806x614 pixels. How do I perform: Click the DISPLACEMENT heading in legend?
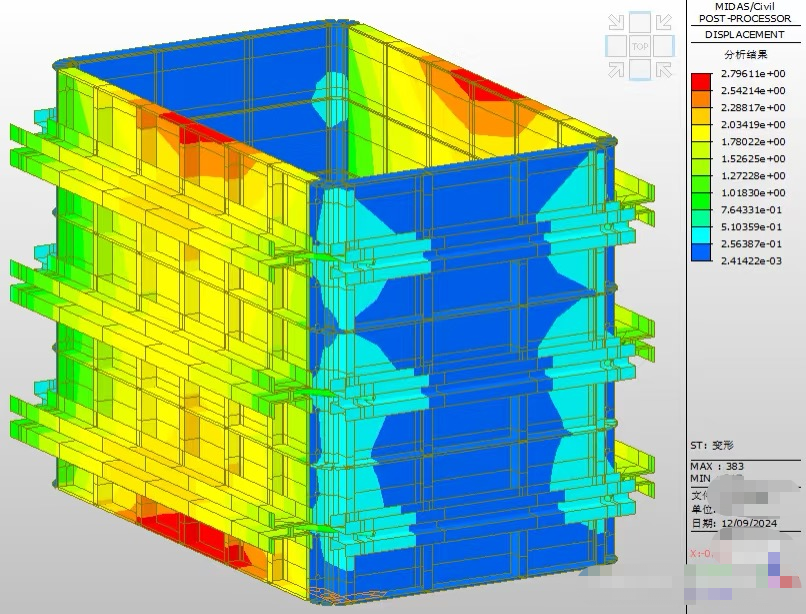click(x=745, y=34)
